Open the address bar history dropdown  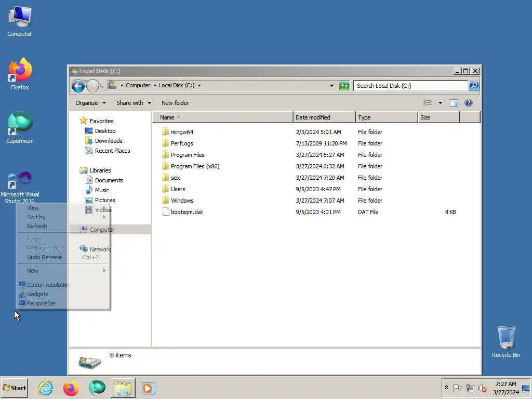pos(331,86)
